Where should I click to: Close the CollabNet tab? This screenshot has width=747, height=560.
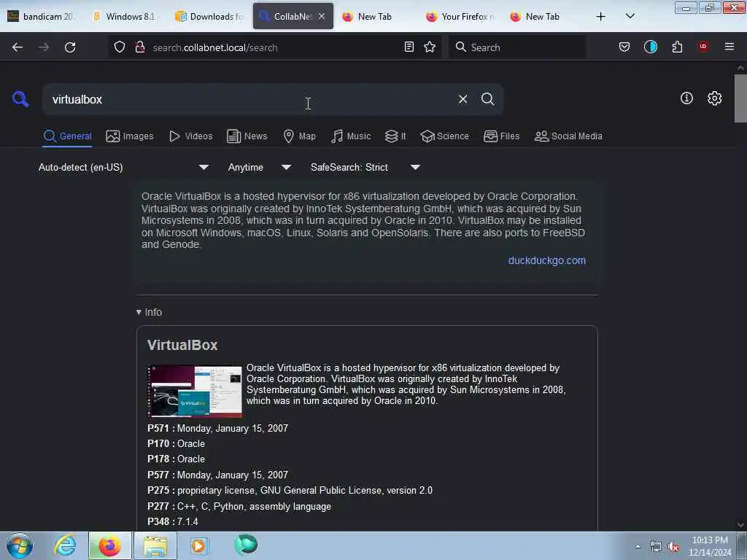pos(322,16)
